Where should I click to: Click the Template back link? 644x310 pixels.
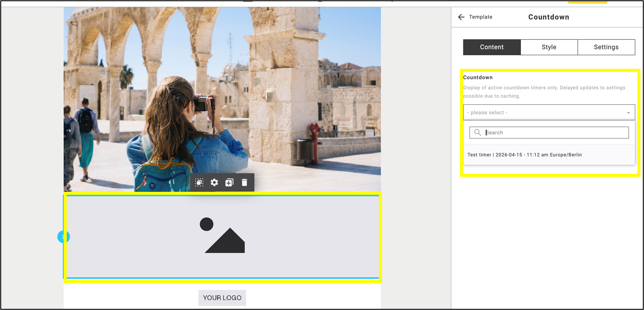480,17
